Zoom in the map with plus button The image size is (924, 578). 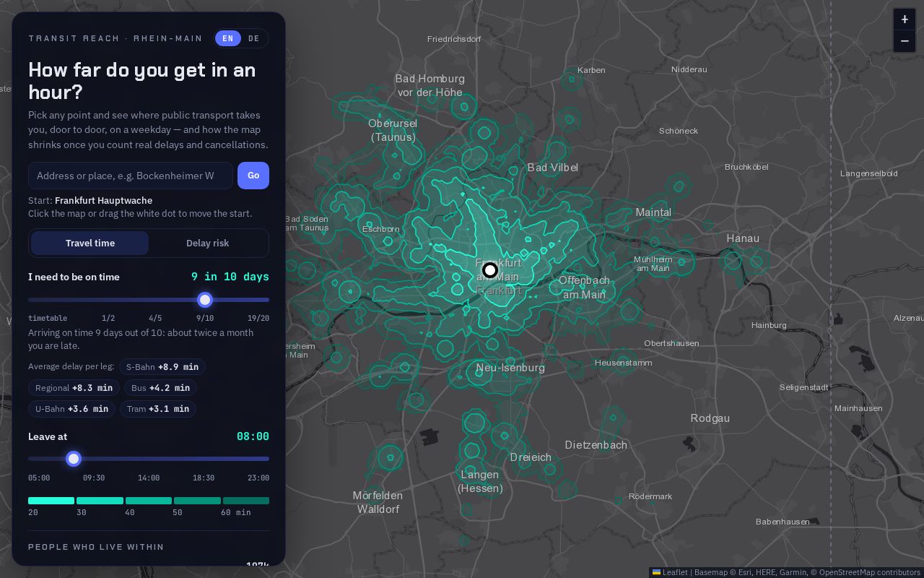point(905,20)
